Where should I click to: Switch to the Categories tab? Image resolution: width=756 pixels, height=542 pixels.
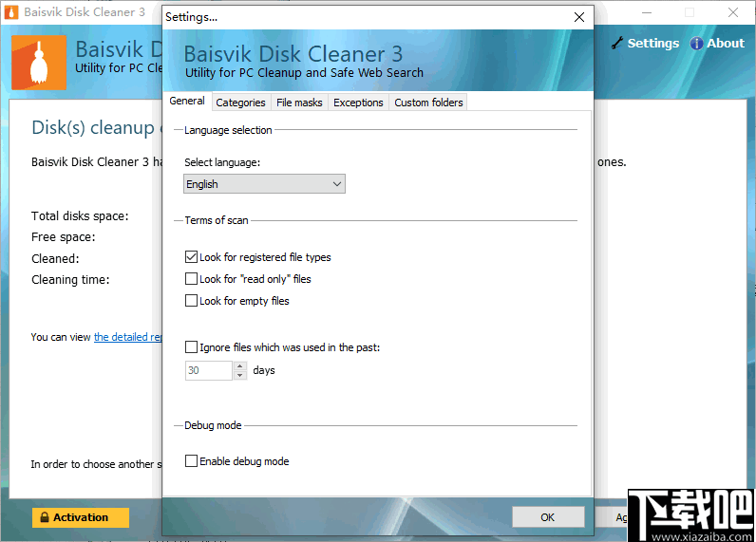240,103
